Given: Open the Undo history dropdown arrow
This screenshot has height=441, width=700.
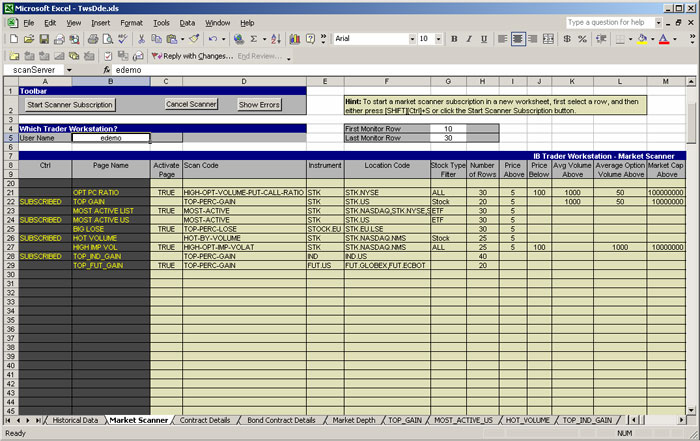Looking at the screenshot, I should click(x=224, y=39).
